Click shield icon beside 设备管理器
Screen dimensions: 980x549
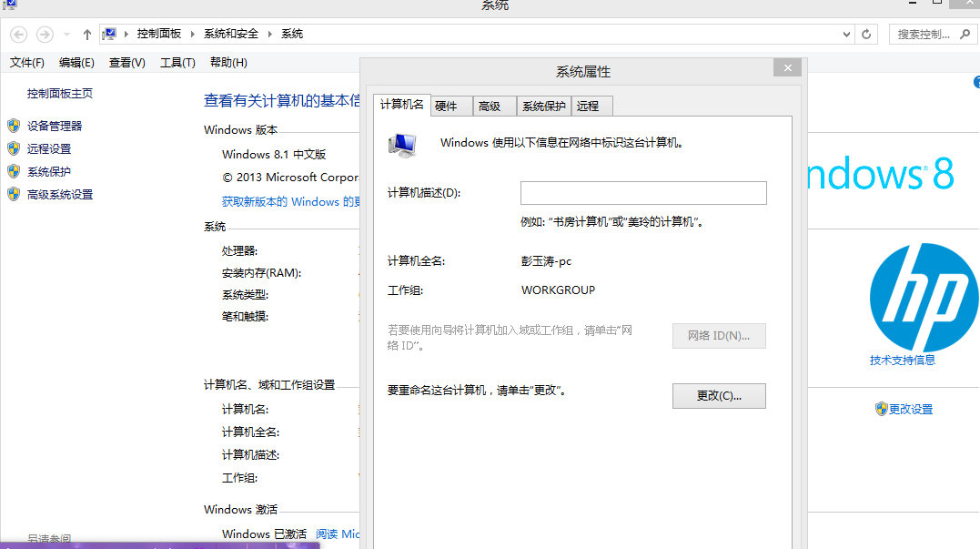click(x=14, y=126)
